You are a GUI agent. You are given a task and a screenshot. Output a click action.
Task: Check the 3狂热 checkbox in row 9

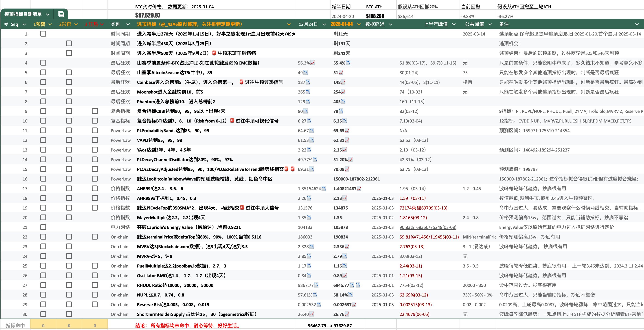click(95, 111)
